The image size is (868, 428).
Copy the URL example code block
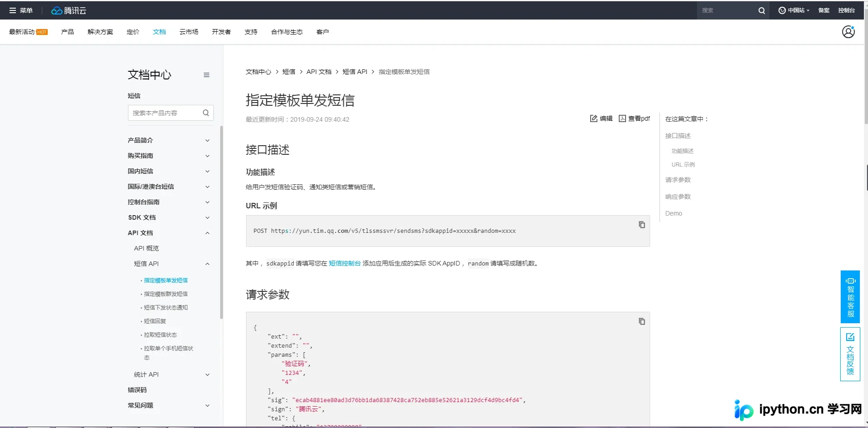coord(642,225)
